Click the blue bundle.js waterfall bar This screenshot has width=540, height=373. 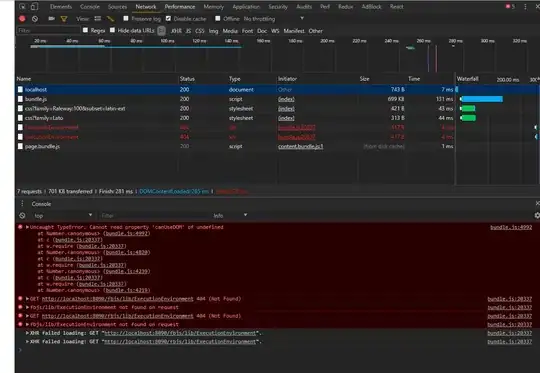[482, 99]
